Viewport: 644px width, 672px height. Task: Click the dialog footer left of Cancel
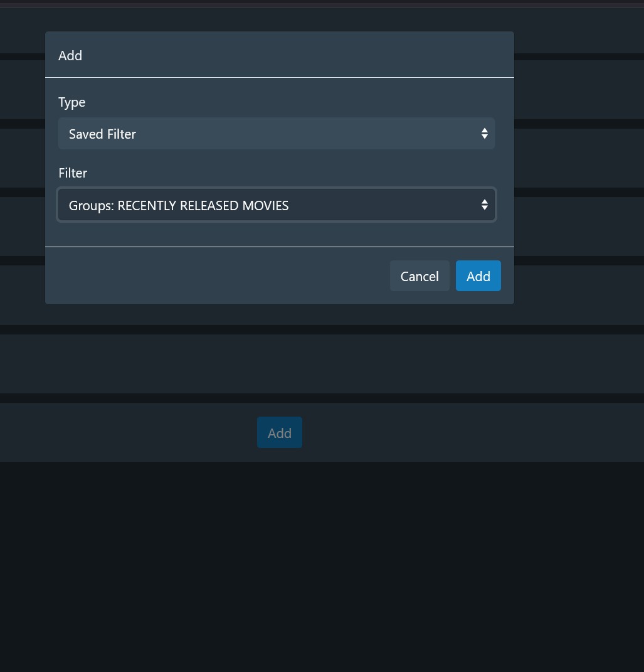pyautogui.click(x=213, y=276)
